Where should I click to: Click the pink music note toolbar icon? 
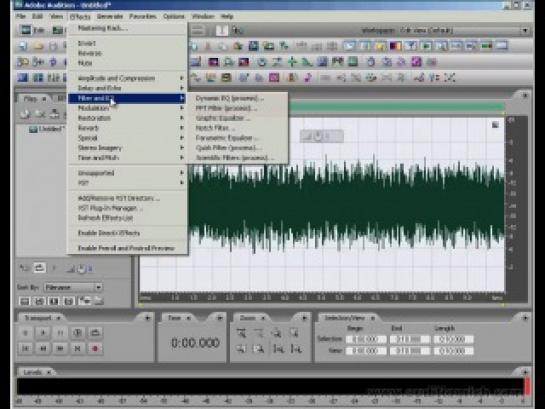(x=308, y=77)
